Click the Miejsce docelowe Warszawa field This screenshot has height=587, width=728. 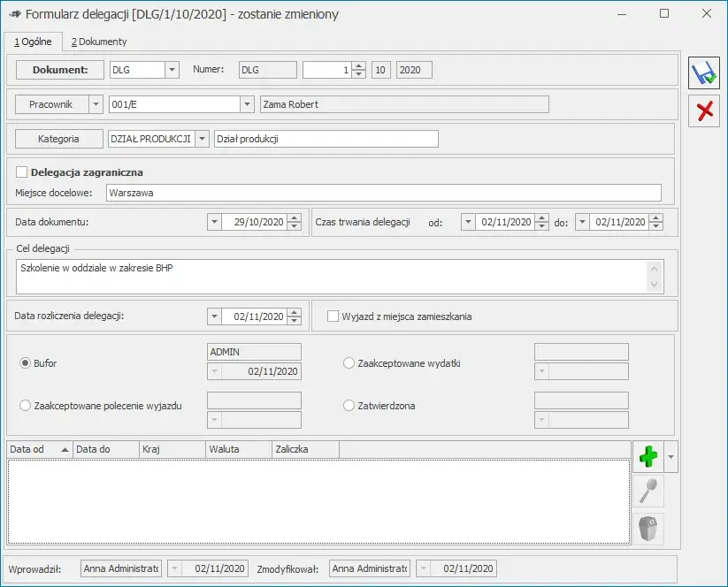pos(382,193)
